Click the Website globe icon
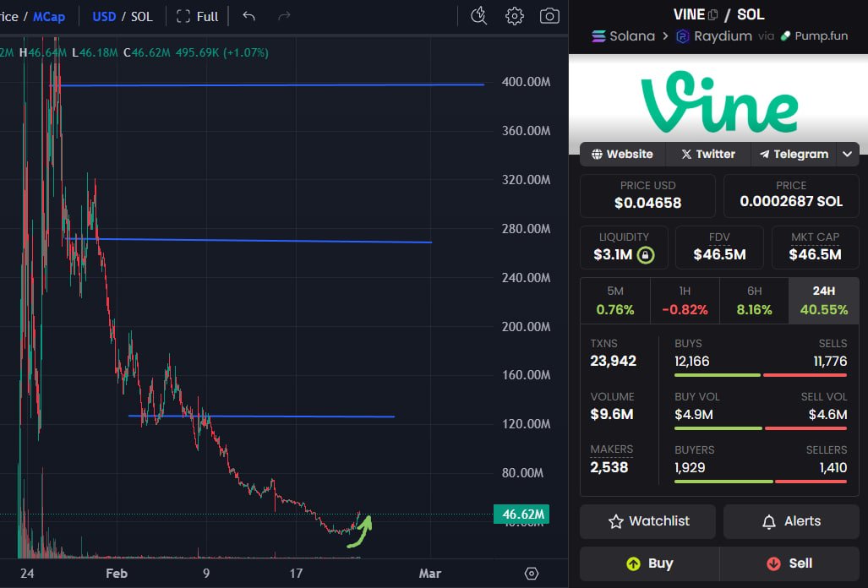The width and height of the screenshot is (868, 588). (x=597, y=155)
